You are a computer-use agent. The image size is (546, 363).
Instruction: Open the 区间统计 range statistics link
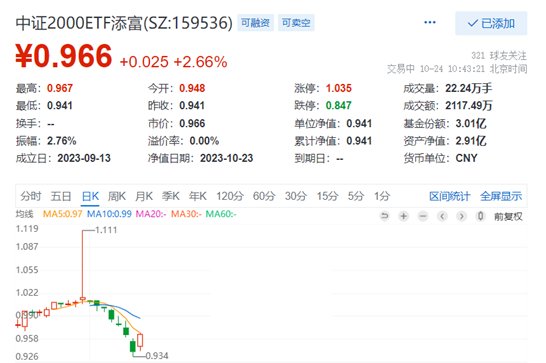(x=450, y=196)
